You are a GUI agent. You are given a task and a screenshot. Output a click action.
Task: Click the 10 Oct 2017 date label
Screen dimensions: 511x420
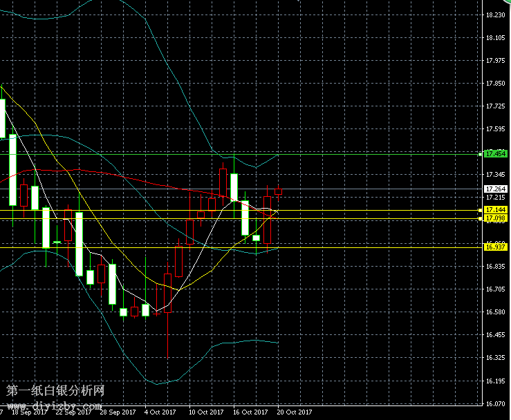206,412
